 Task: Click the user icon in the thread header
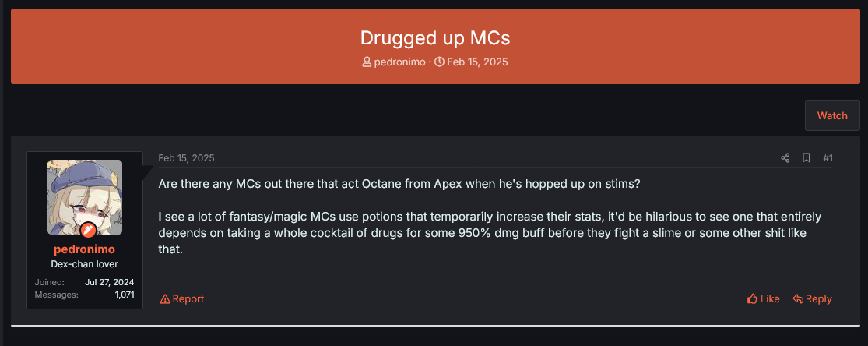pos(367,62)
